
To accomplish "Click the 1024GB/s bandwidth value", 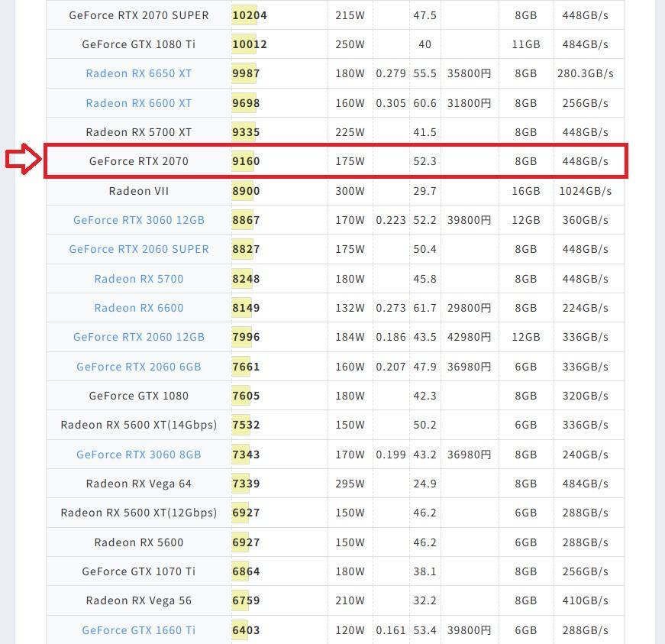I will coord(586,191).
